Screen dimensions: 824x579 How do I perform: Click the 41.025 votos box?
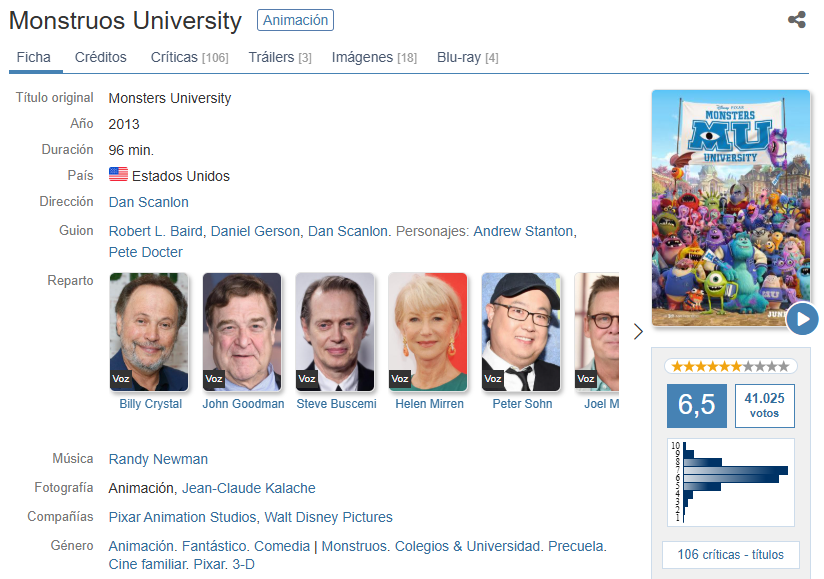(765, 406)
